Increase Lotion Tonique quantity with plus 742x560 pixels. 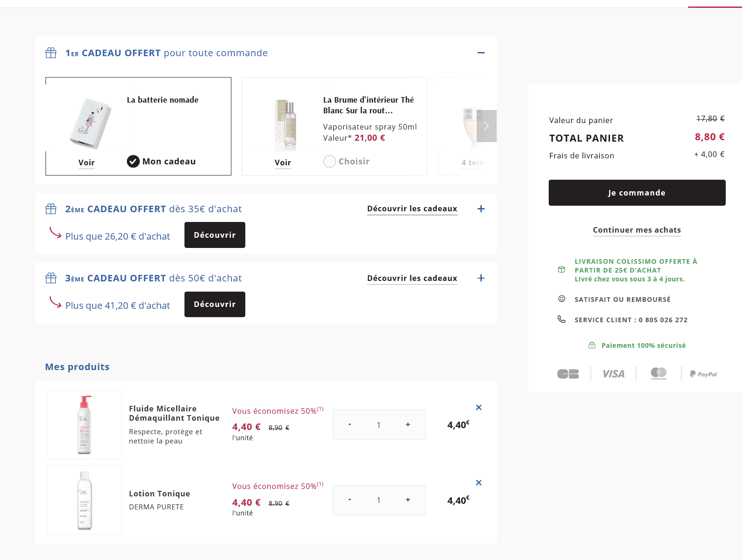coord(408,500)
